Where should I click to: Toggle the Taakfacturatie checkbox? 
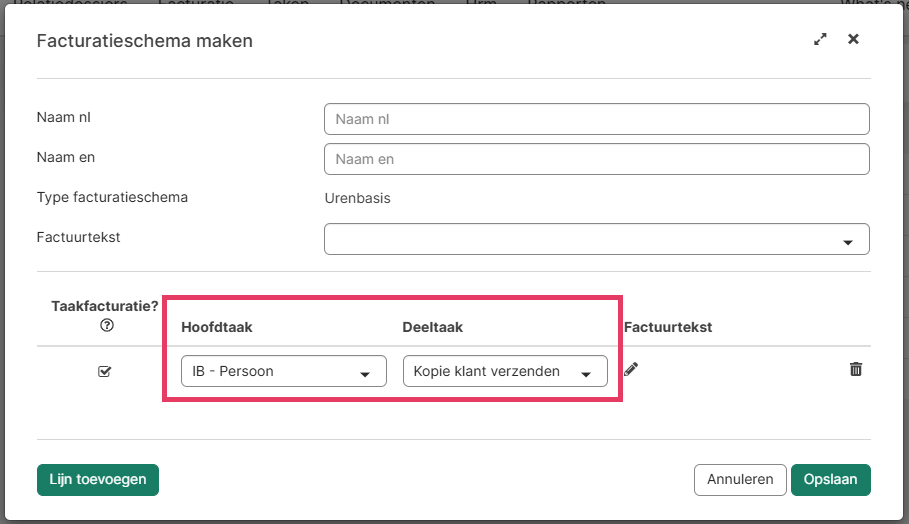point(105,371)
